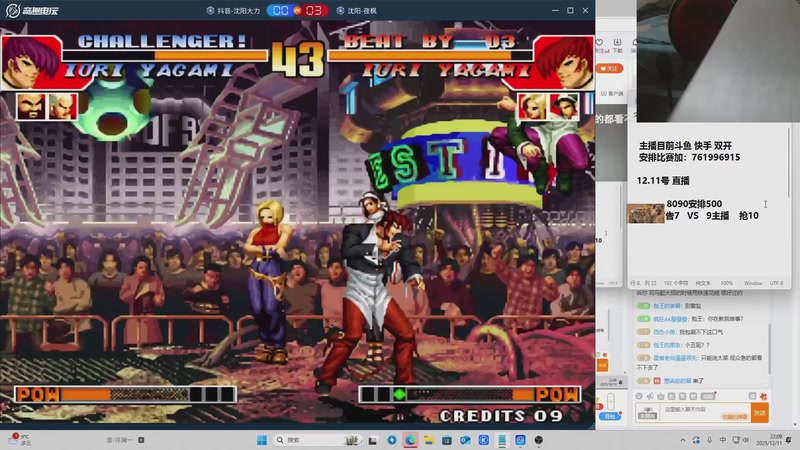
Task: Switch the 中 input method indicator
Action: (x=722, y=440)
